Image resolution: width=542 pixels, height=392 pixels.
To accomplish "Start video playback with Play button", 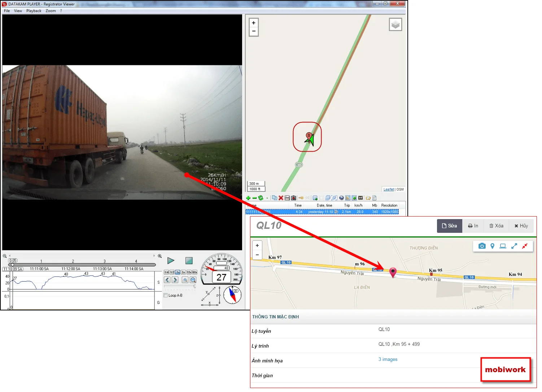I will point(171,261).
